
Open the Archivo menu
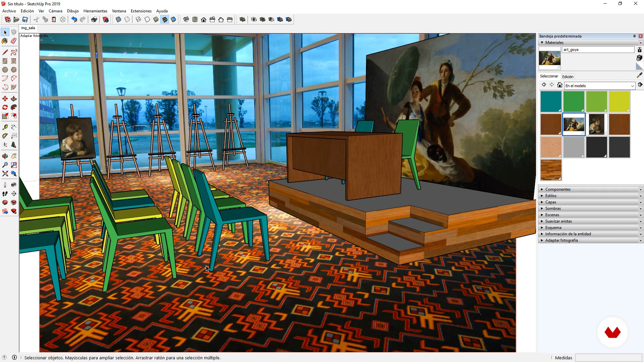tap(9, 11)
